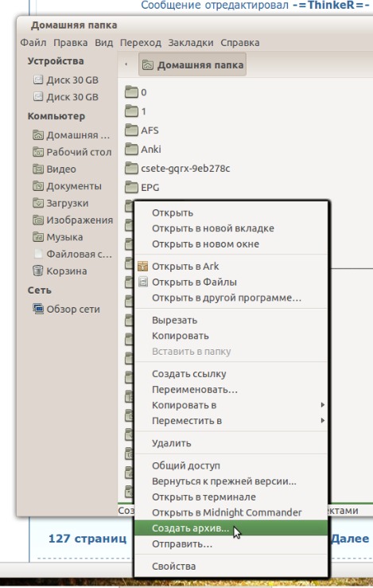Click the back arrow beside Домашняя папка path
The height and width of the screenshot is (588, 373).
[126, 64]
